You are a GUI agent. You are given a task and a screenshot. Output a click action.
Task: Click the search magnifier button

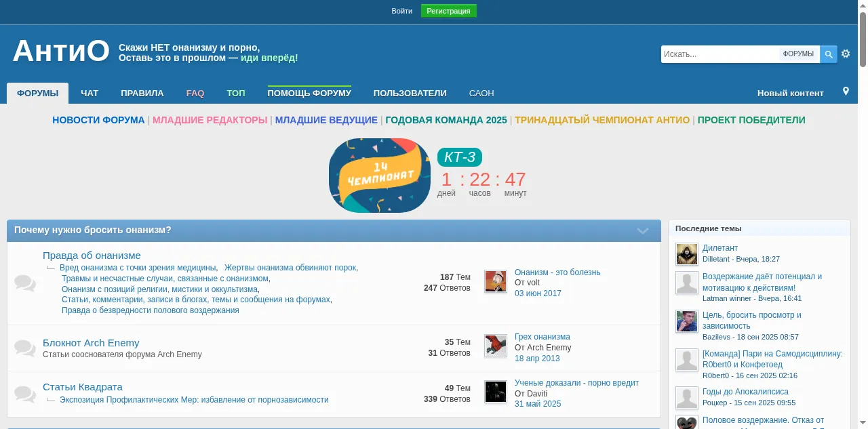coord(828,54)
